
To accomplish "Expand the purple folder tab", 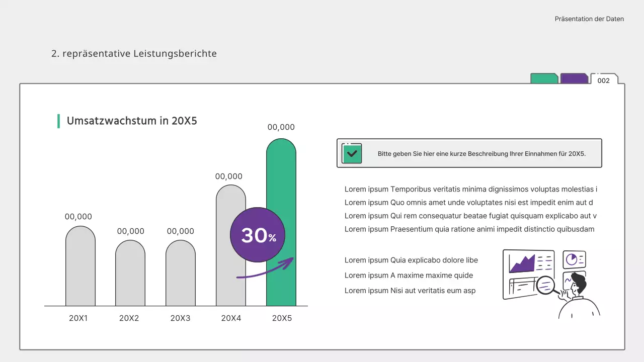I will (x=574, y=78).
